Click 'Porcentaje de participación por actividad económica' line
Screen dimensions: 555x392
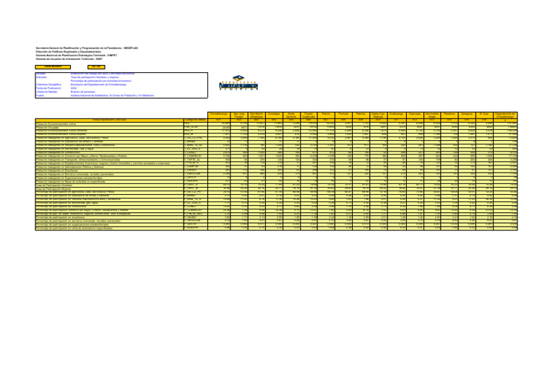click(103, 81)
